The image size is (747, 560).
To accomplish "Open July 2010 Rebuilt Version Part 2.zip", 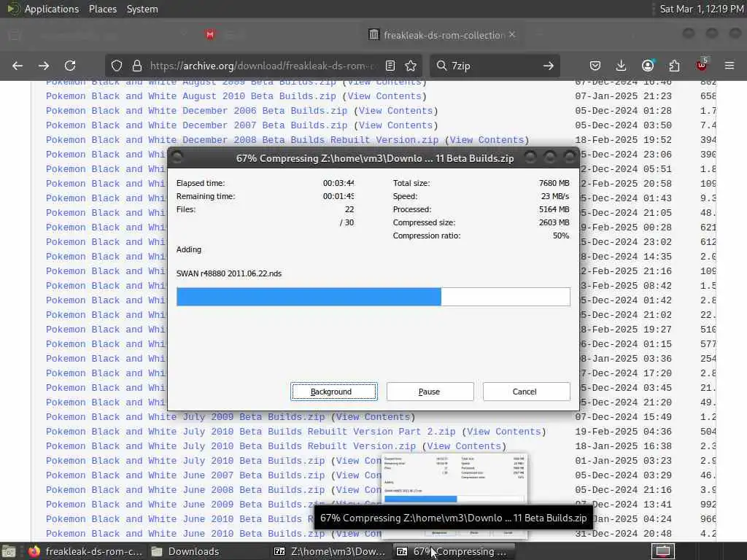I will tap(251, 432).
